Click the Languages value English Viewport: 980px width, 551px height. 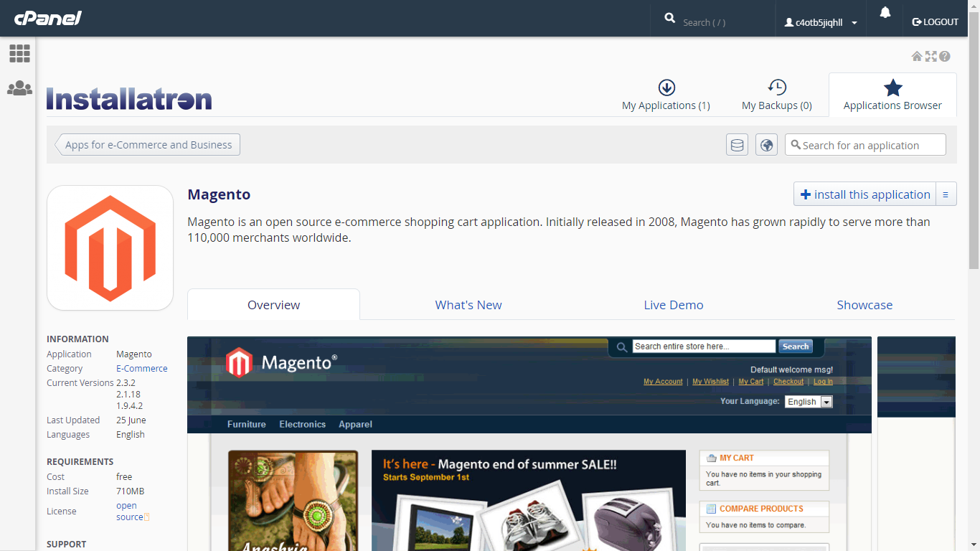tap(131, 435)
